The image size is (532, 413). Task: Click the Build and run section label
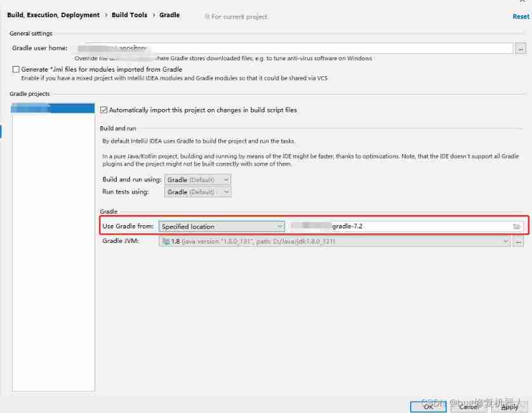point(117,128)
